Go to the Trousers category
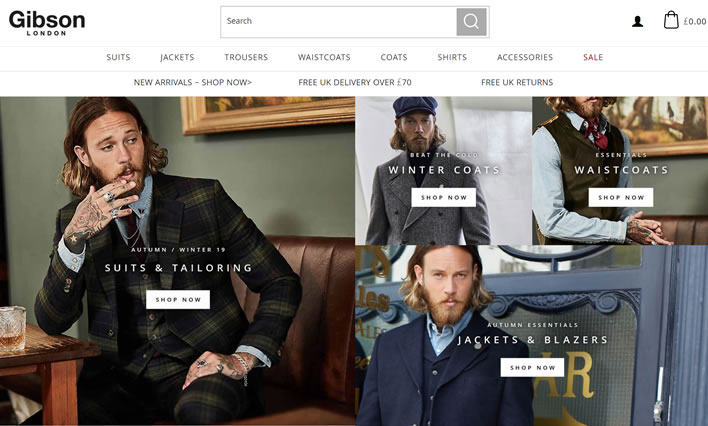Image resolution: width=708 pixels, height=426 pixels. 246,57
